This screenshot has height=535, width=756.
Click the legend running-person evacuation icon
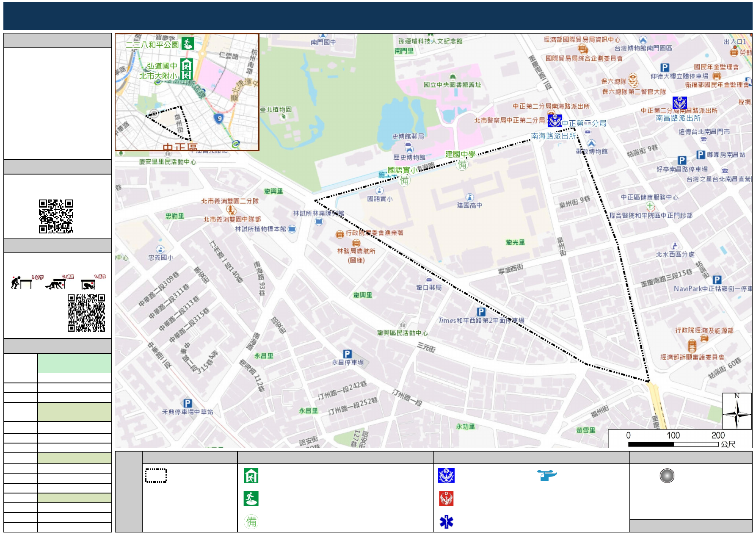(251, 499)
